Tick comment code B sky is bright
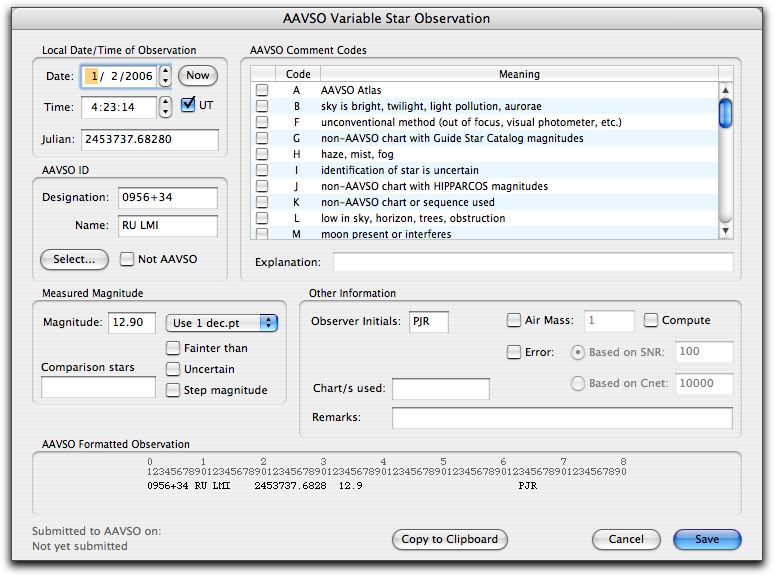This screenshot has width=774, height=576. click(x=262, y=106)
